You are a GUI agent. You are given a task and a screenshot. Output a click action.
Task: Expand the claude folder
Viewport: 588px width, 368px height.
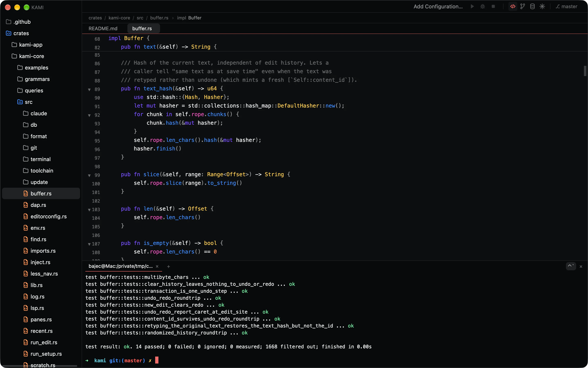pyautogui.click(x=41, y=113)
